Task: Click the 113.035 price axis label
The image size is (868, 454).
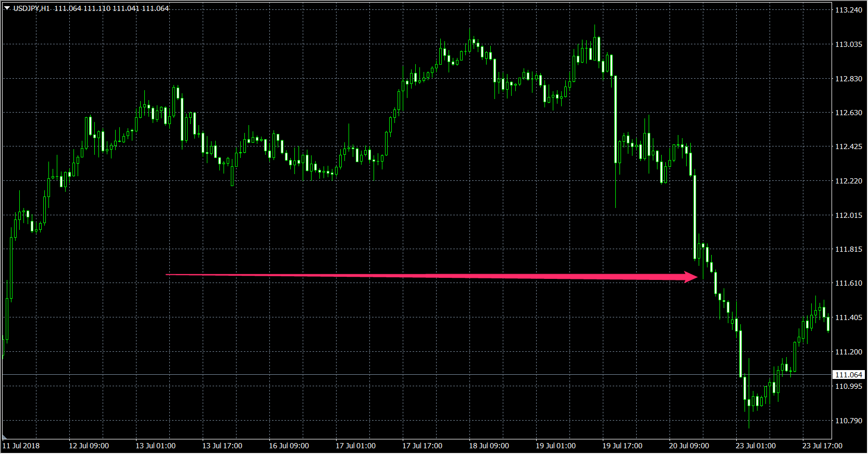Action: pyautogui.click(x=849, y=44)
